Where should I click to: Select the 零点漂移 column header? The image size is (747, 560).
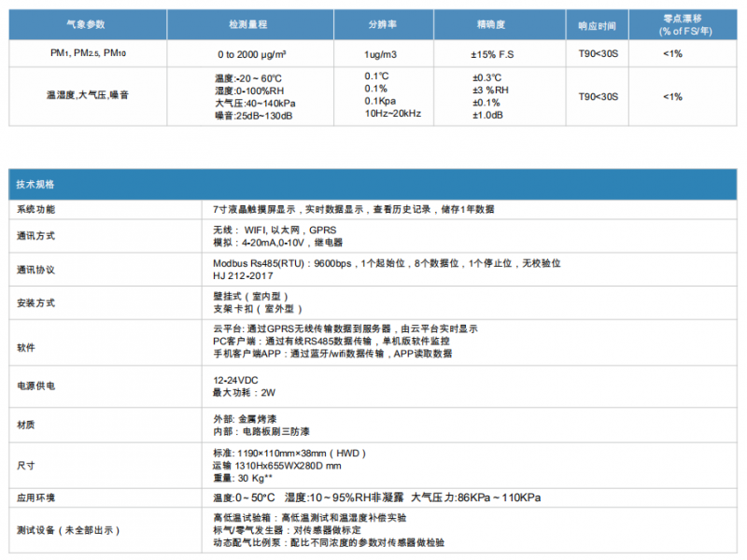(x=684, y=23)
